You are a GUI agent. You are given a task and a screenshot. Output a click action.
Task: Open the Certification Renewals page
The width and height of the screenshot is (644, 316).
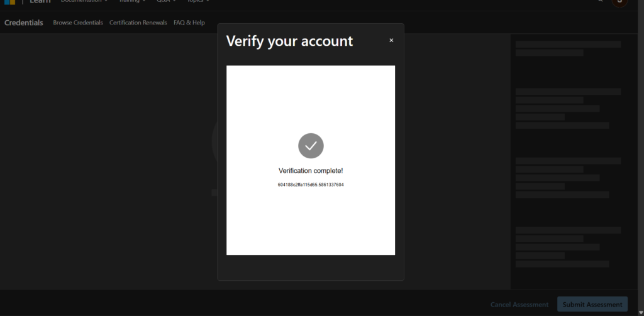[x=138, y=23]
